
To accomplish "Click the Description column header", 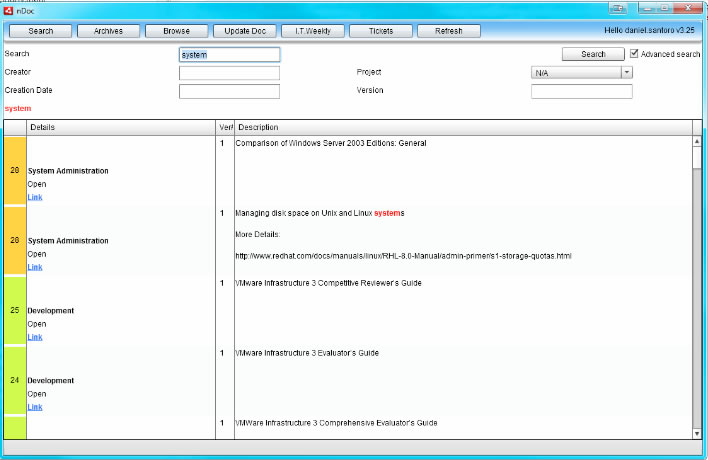I will pyautogui.click(x=462, y=127).
